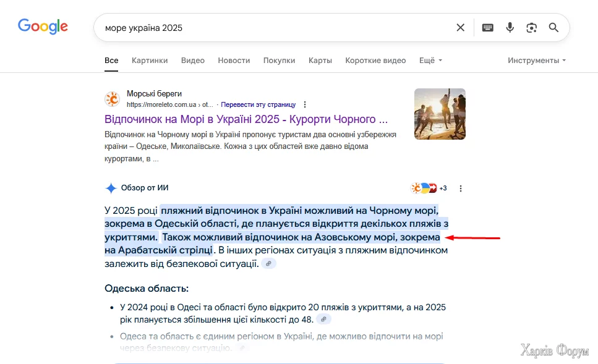Click highlighted text на Арабатській стрілці
598x364 pixels.
pyautogui.click(x=159, y=250)
